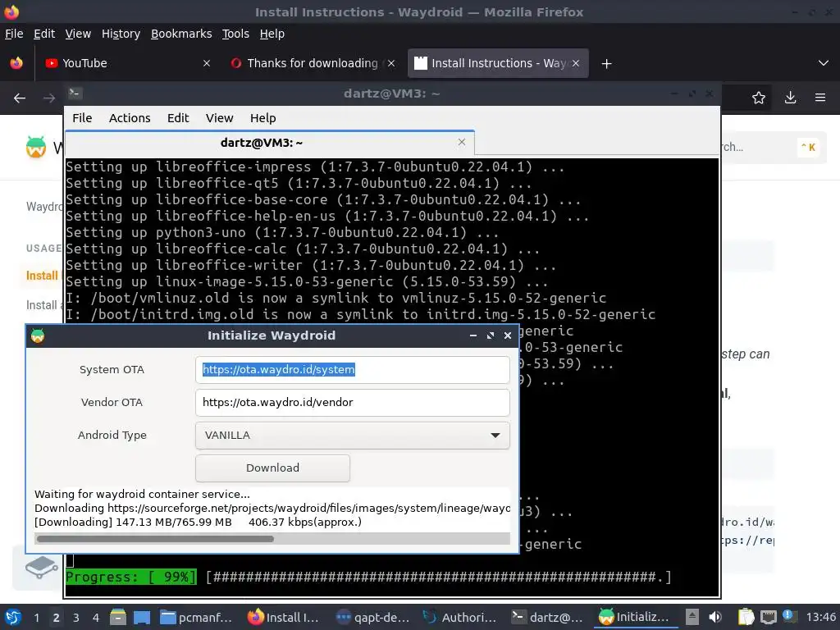
Task: Click the 13:46 taskbar clock
Action: 820,617
